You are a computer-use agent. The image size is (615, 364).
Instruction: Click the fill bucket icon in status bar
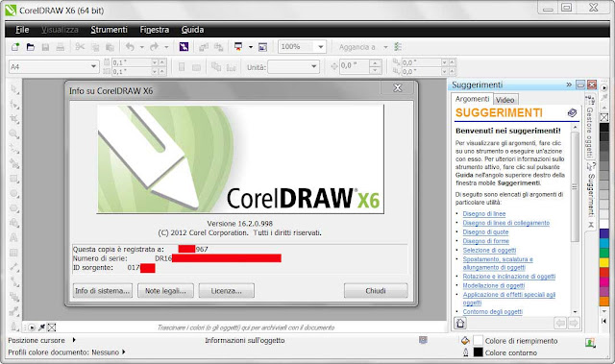465,341
